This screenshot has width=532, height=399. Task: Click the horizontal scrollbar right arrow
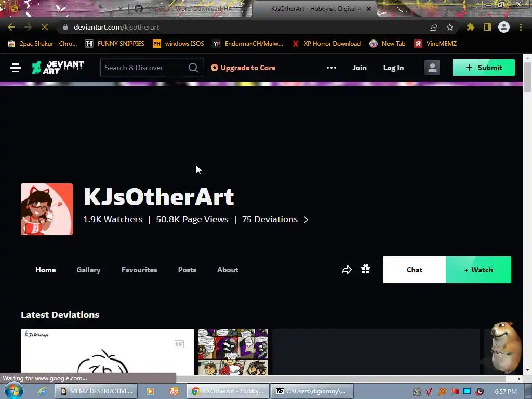pyautogui.click(x=519, y=379)
